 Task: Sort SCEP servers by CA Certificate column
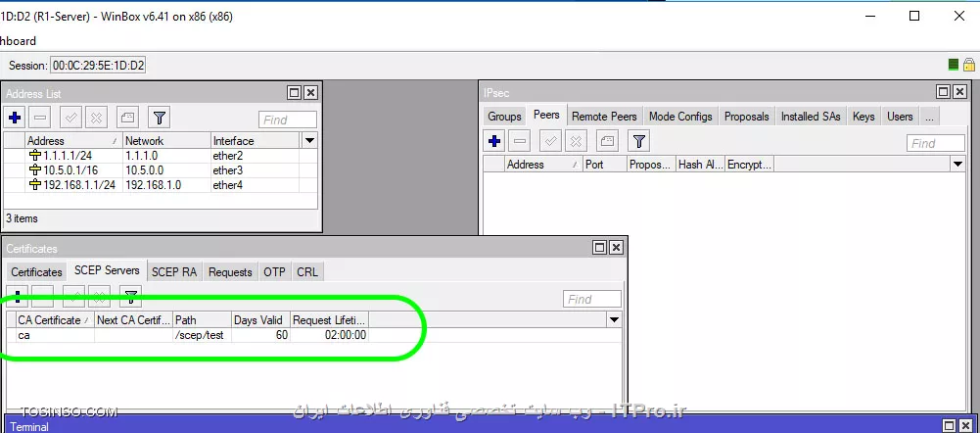(x=55, y=320)
